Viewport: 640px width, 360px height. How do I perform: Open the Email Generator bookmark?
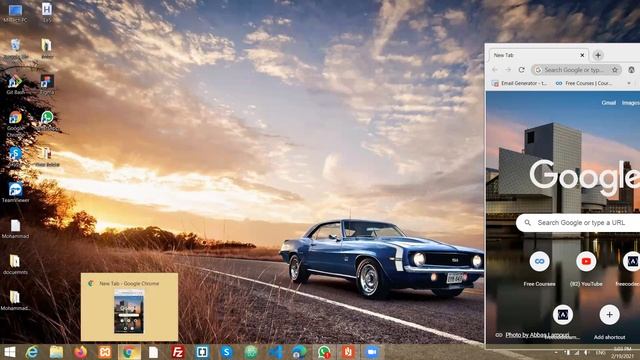(520, 83)
